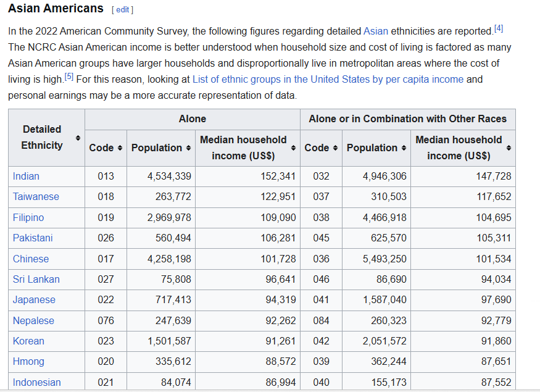Sort table by Detailed Ethnicity column arrows
The width and height of the screenshot is (540, 392).
78,138
